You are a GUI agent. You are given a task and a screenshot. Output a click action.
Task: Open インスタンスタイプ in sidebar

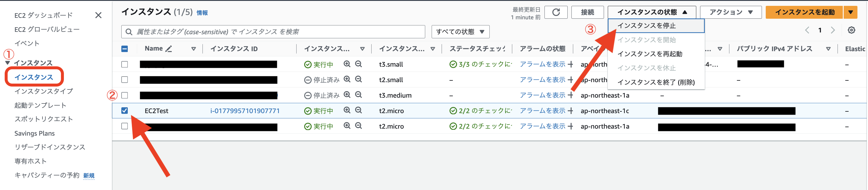43,91
